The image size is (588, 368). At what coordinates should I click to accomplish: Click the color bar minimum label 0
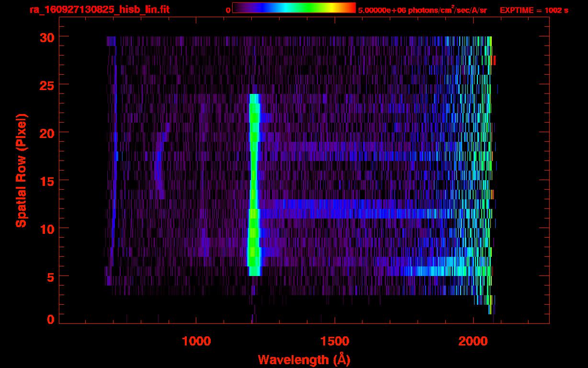228,10
